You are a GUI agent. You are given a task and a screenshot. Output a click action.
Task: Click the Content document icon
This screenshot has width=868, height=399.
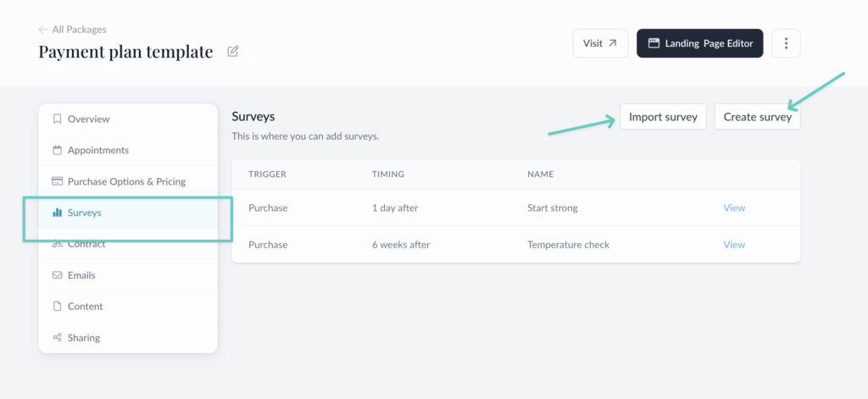57,307
